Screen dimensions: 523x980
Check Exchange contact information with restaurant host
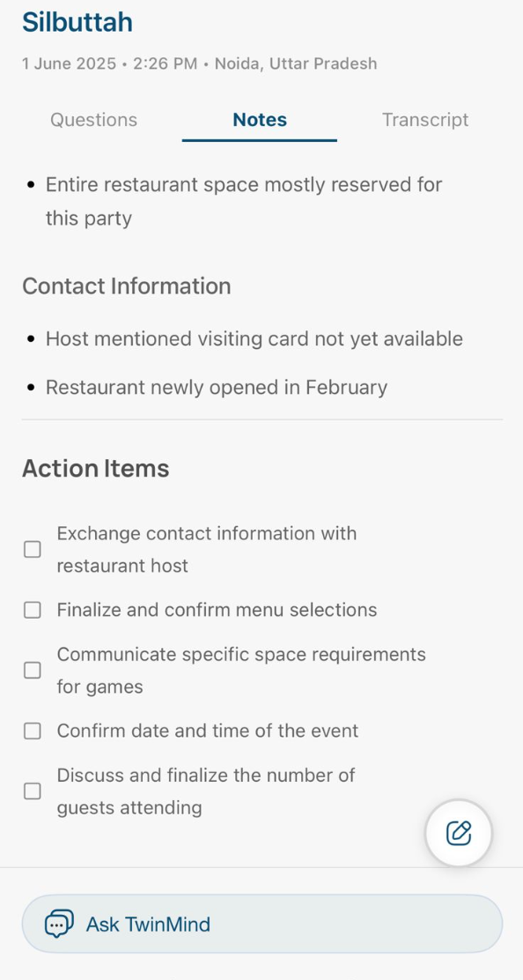coord(33,549)
